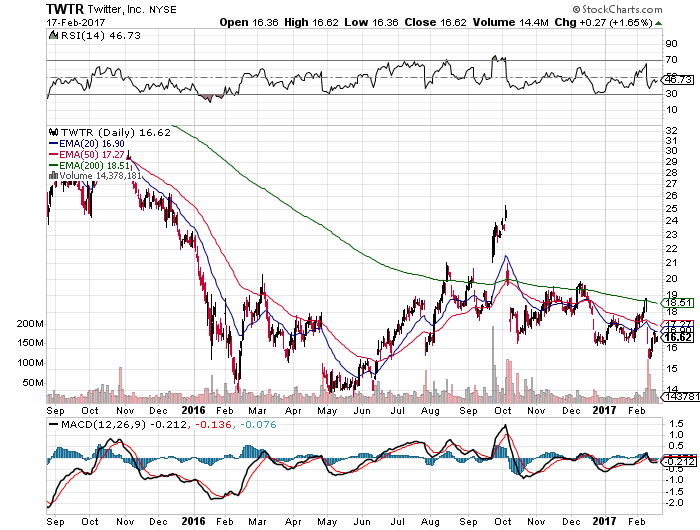Click the 200M volume axis label
Screen dimensions: 700x530
tap(30, 324)
